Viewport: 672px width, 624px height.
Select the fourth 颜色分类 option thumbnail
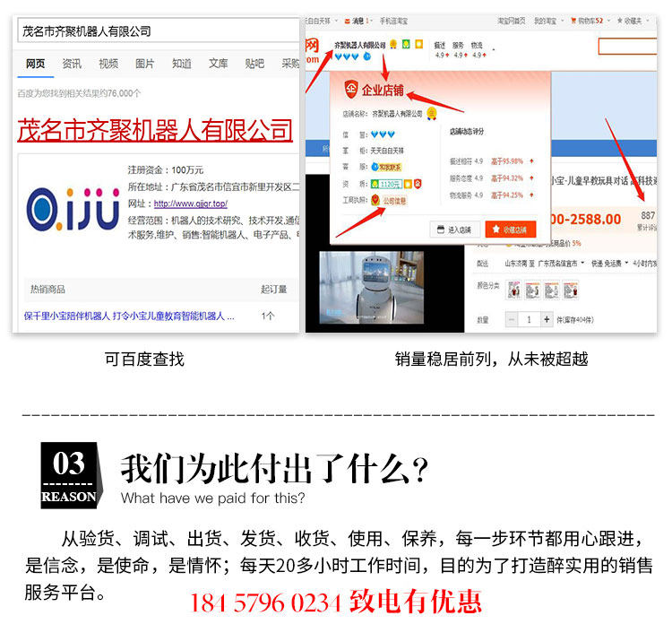pos(571,290)
